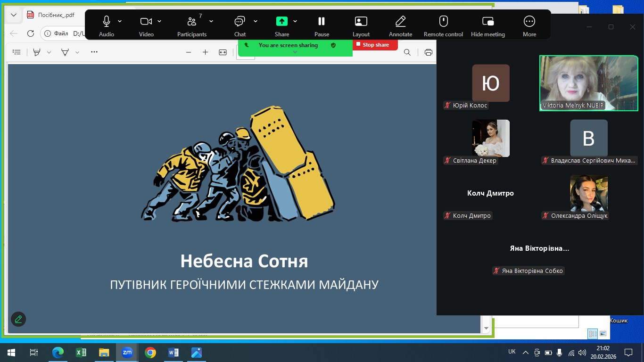Open the Layout options in Zoom toolbar
This screenshot has height=362, width=644.
361,26
